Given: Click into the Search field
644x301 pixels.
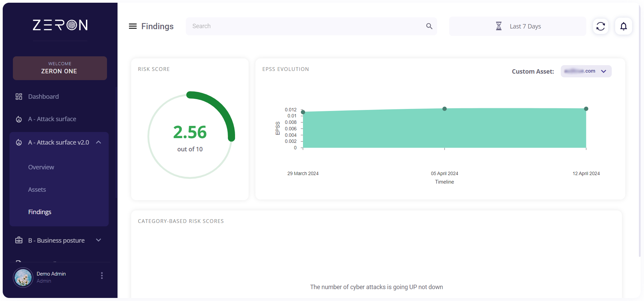Looking at the screenshot, I should 311,26.
